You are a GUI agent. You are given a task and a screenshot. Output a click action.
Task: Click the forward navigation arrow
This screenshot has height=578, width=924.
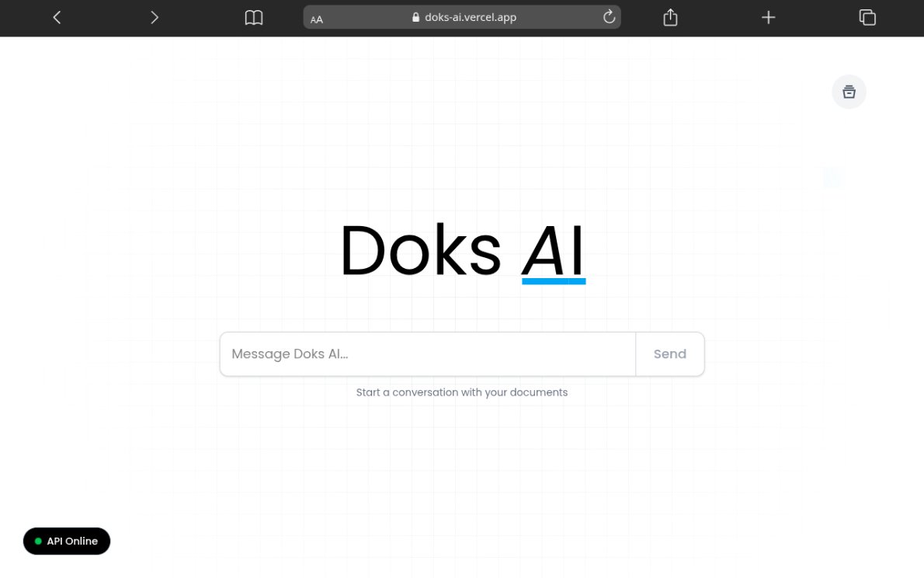(x=155, y=16)
